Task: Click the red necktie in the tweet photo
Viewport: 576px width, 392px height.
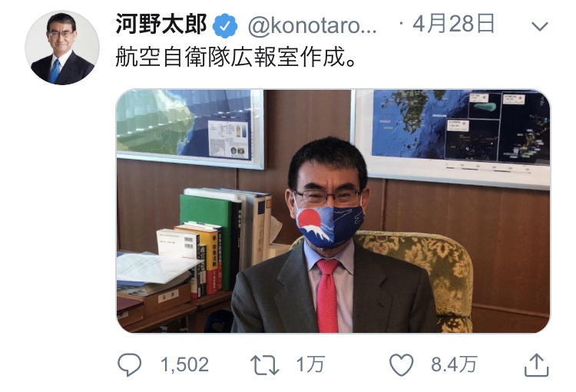Action: [327, 295]
